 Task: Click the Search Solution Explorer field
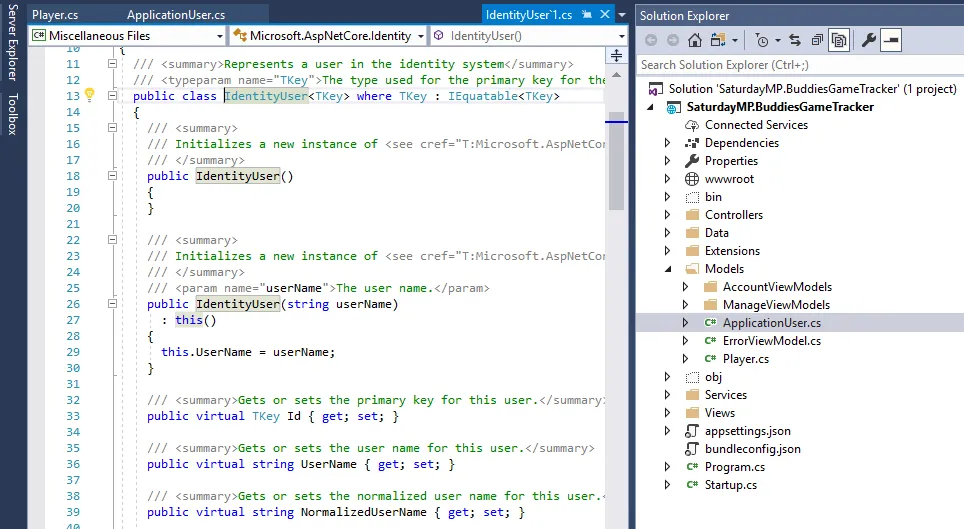(800, 65)
